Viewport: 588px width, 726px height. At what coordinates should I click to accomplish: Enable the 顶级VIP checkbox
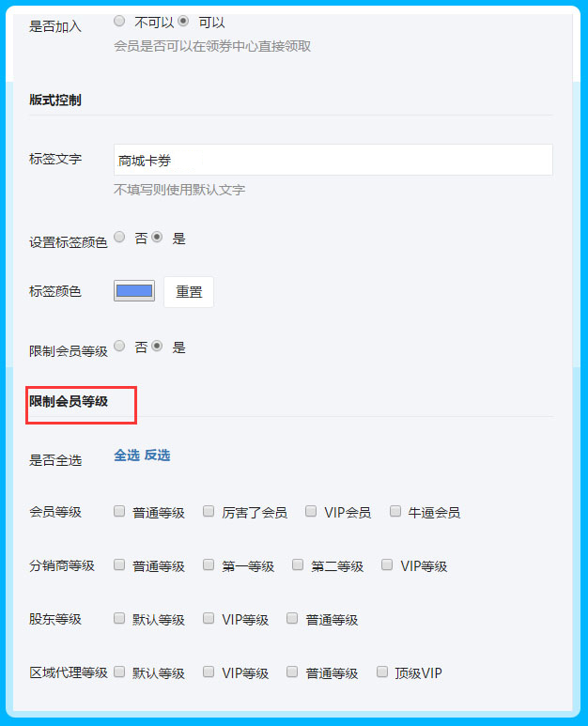(x=381, y=672)
